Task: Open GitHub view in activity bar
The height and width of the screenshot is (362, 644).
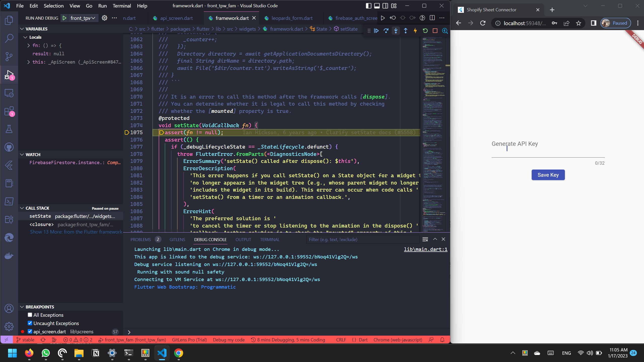Action: [9, 147]
